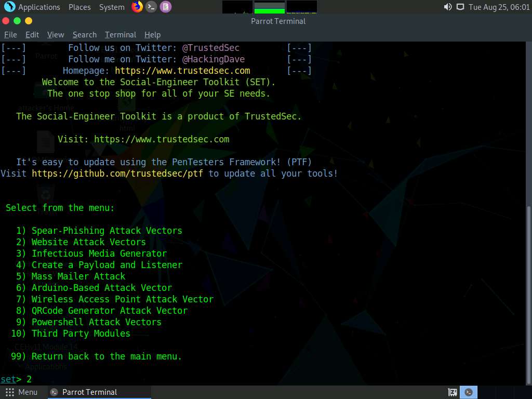Click the Parrot Terminal title bar text
This screenshot has height=399, width=532.
coord(278,21)
